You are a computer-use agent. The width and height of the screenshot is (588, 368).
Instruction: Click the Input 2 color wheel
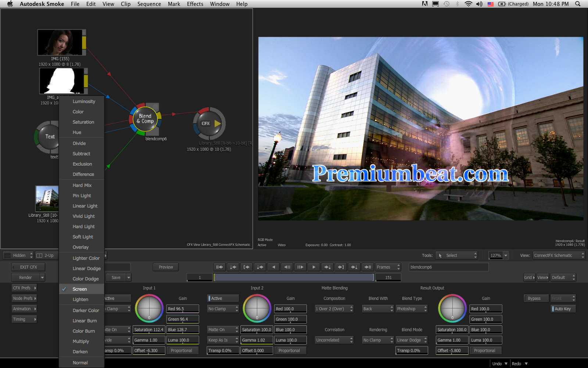point(257,308)
